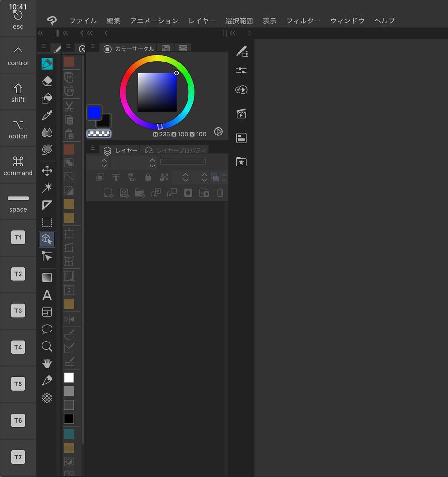The height and width of the screenshot is (477, 448).
Task: Open the Clip Studio logo menu
Action: [52, 21]
